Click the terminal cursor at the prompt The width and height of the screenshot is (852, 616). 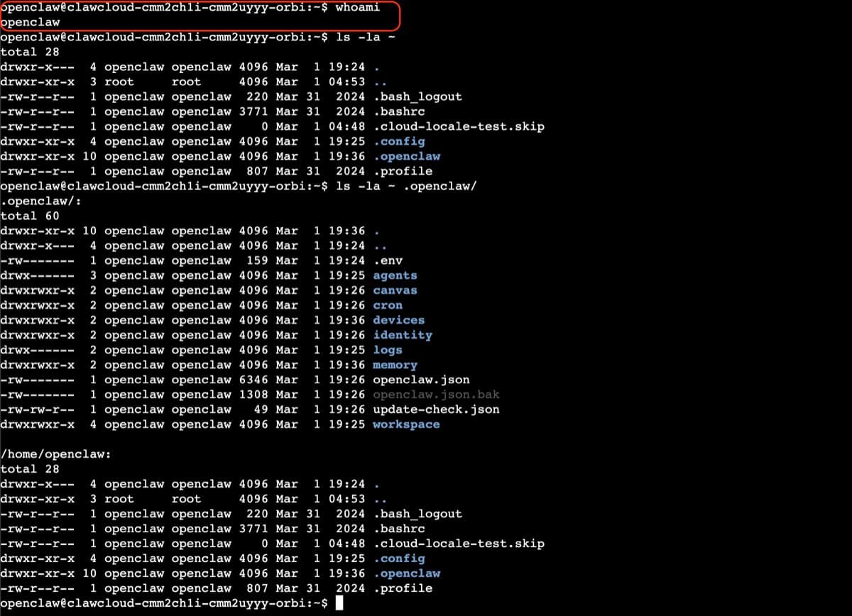coord(339,603)
